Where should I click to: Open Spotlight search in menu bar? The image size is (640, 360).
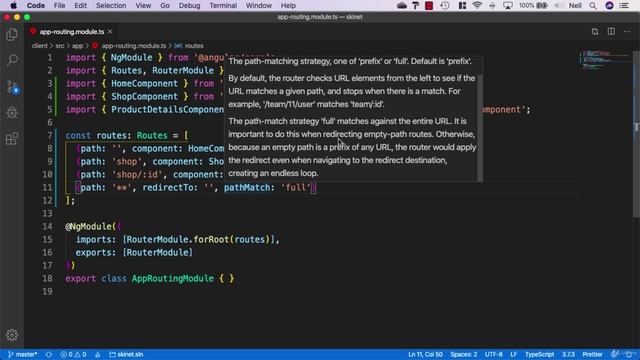(x=593, y=5)
